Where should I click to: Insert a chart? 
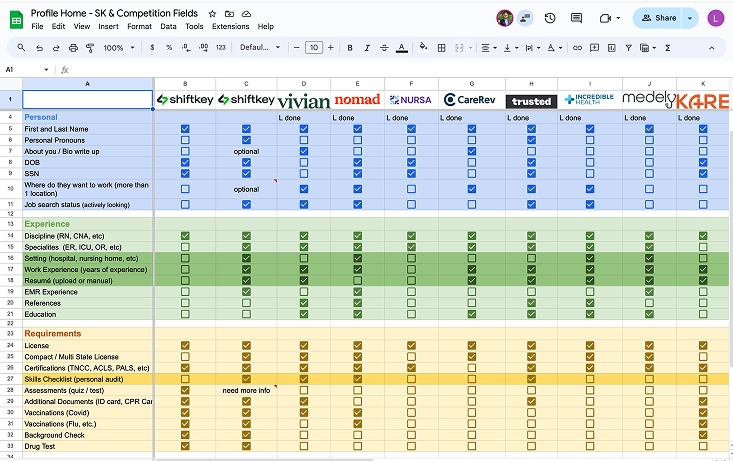(611, 48)
